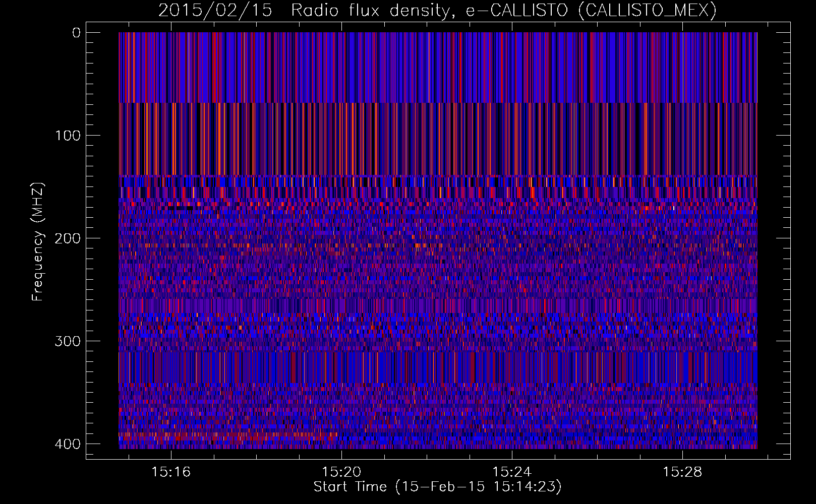
Task: Click the plot title "Radio flux density, e-CALLISTO (CALLISTO_MEX)"
Action: coord(504,10)
